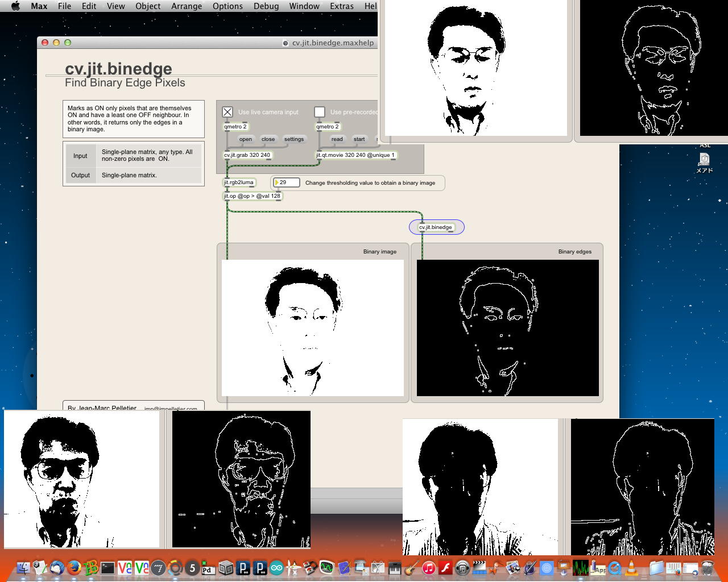Click the 'open' message for cv.jit.grab
728x582 pixels.
[245, 139]
